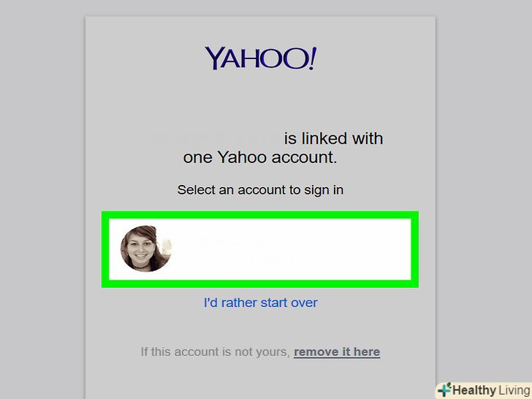532x399 pixels.
Task: Choose the highlighted Yahoo account tile
Action: click(x=260, y=249)
